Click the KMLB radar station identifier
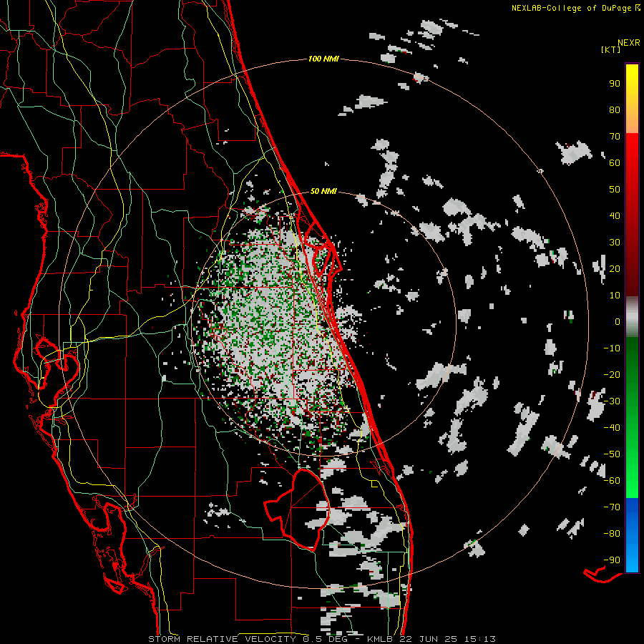644x644 pixels. pos(380,639)
